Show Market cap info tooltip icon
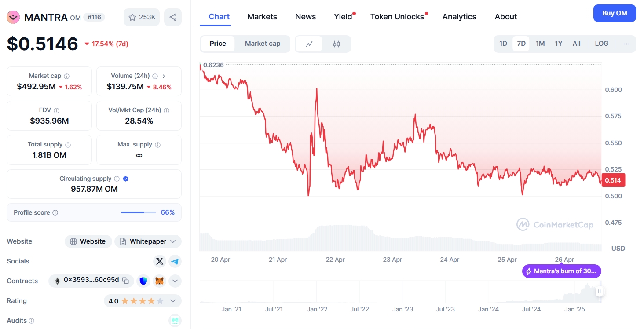This screenshot has height=329, width=644. click(x=66, y=76)
